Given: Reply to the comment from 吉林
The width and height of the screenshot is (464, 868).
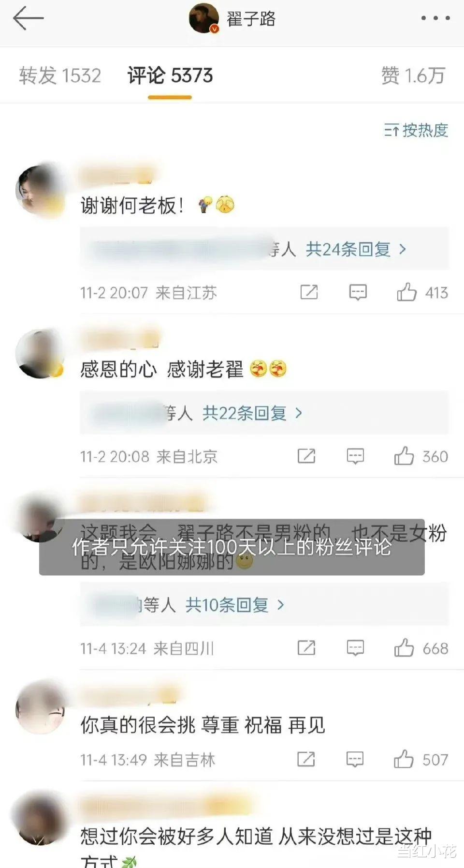Looking at the screenshot, I should 355,759.
